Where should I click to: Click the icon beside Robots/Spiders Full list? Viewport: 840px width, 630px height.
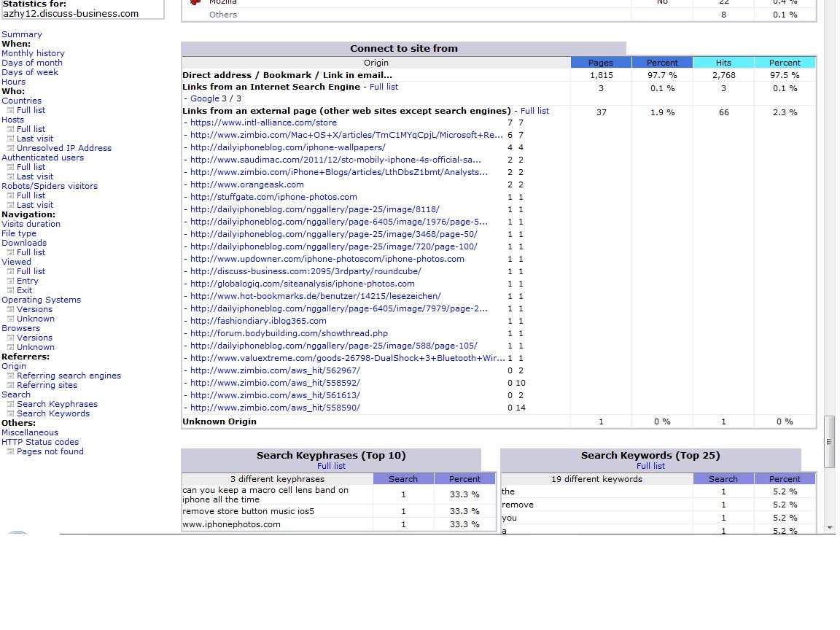point(10,195)
